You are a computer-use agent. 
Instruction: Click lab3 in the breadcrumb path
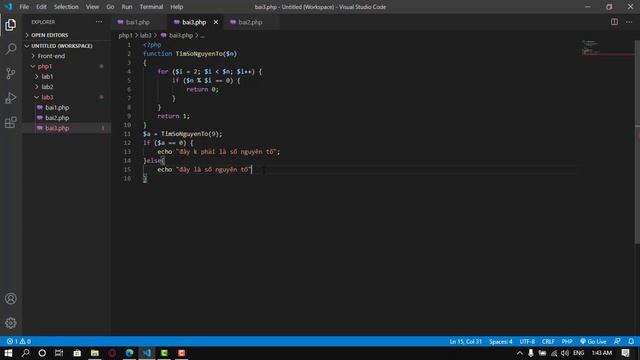(146, 36)
